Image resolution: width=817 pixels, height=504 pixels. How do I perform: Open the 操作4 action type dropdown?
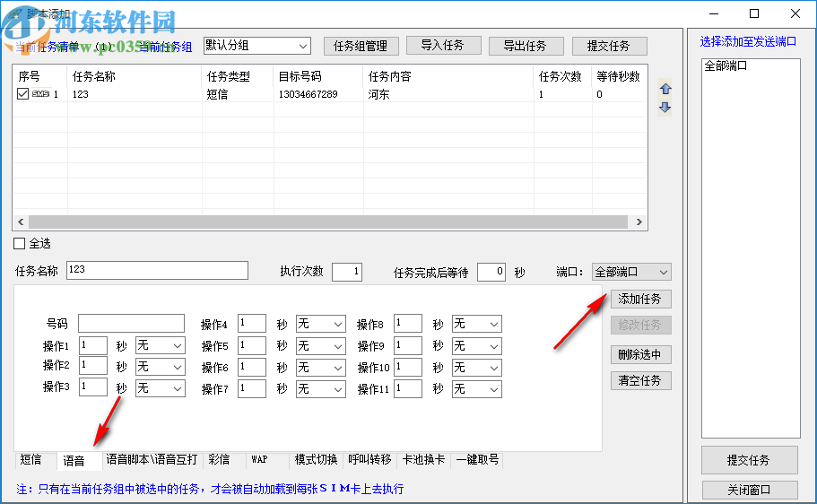(x=320, y=324)
